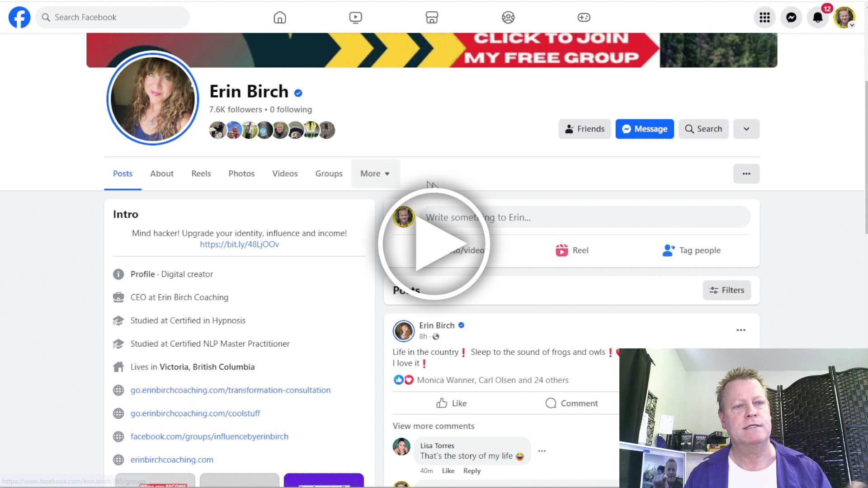868x488 pixels.
Task: Open your account profile picture menu
Action: [844, 17]
